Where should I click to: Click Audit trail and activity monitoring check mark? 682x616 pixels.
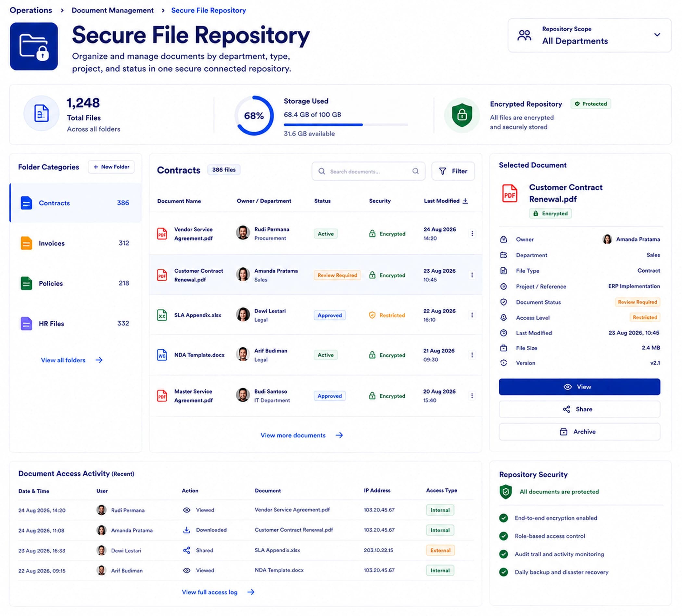(503, 554)
